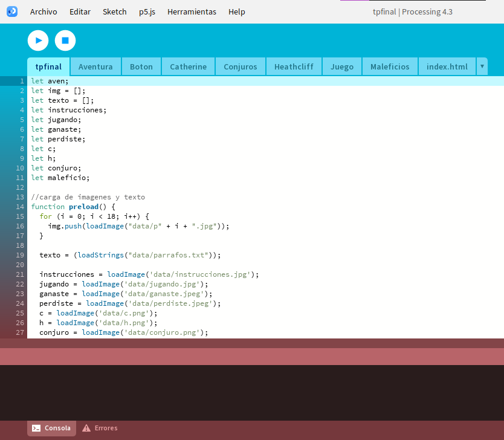This screenshot has height=440, width=504.
Task: Switch to the Juego tab
Action: coord(342,66)
